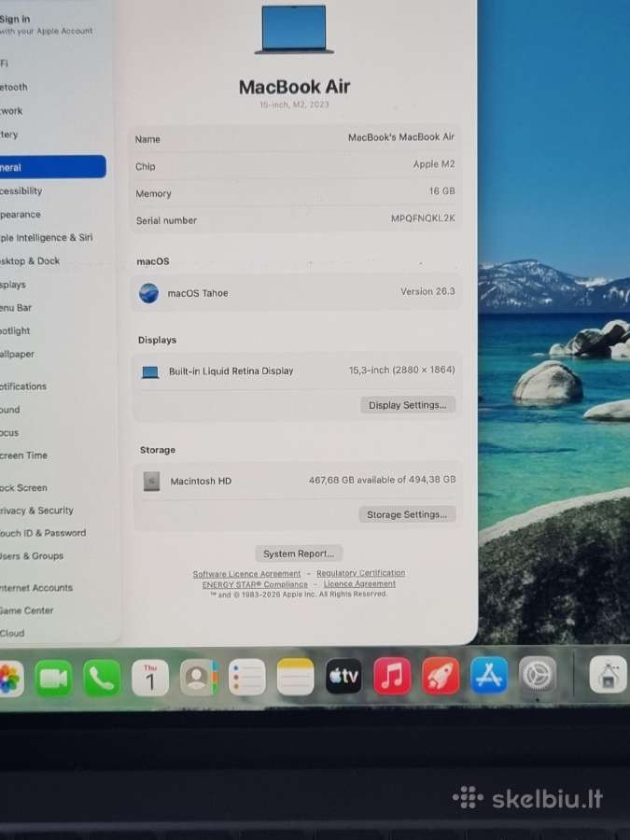The width and height of the screenshot is (630, 840).
Task: Open Spotlight settings in sidebar
Action: tap(15, 330)
